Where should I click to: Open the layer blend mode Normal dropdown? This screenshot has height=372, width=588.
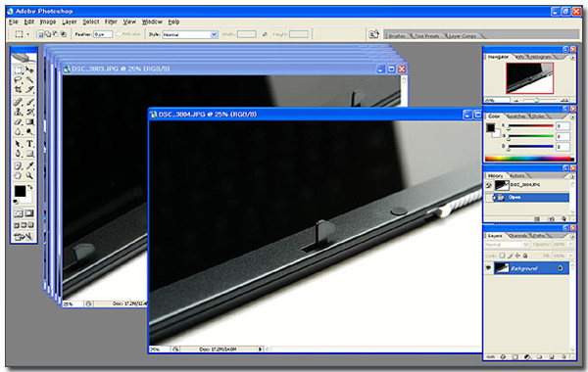(508, 245)
